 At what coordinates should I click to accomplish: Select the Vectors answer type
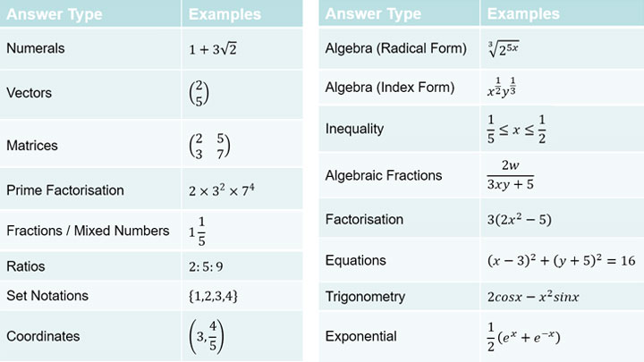point(30,93)
